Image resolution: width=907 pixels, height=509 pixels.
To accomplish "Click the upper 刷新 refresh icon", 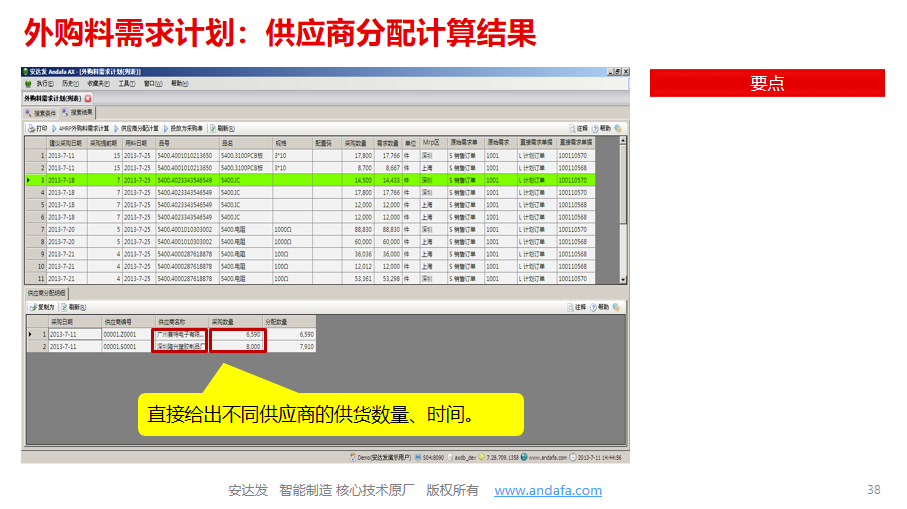I will click(225, 128).
